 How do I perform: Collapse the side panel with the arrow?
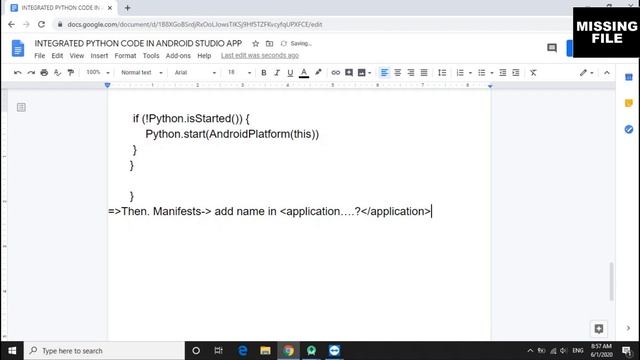click(628, 328)
